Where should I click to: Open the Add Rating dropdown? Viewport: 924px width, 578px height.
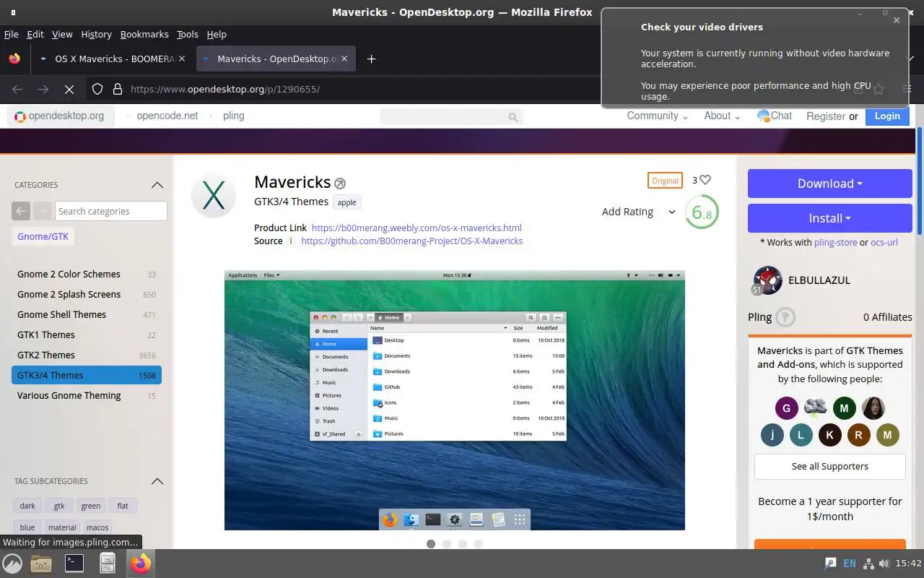coord(638,212)
